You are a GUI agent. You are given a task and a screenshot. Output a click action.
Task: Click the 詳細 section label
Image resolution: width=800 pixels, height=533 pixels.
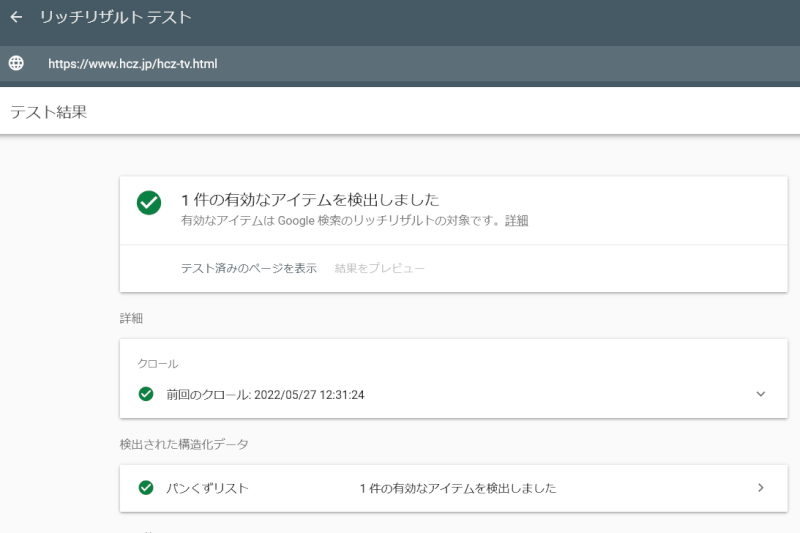click(131, 318)
